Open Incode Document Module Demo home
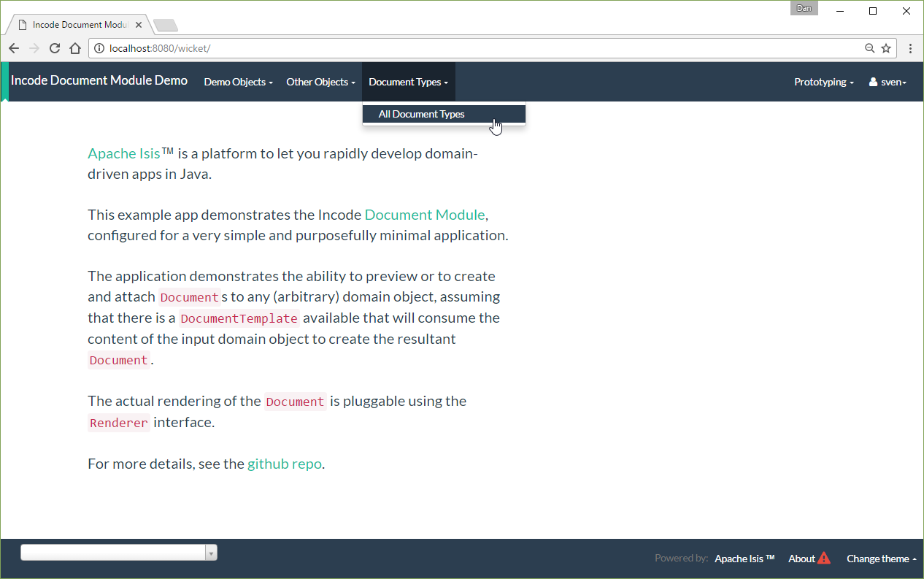This screenshot has height=579, width=924. 99,81
